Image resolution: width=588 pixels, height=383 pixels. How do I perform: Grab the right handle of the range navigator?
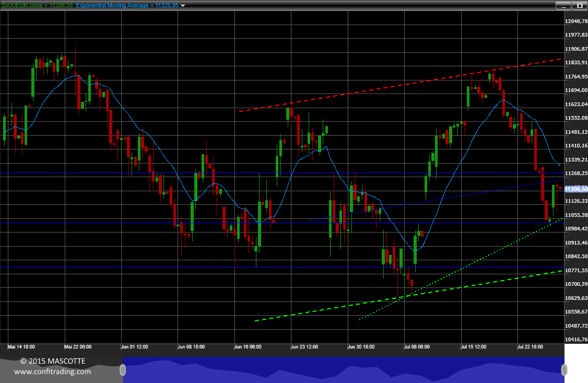(x=564, y=370)
